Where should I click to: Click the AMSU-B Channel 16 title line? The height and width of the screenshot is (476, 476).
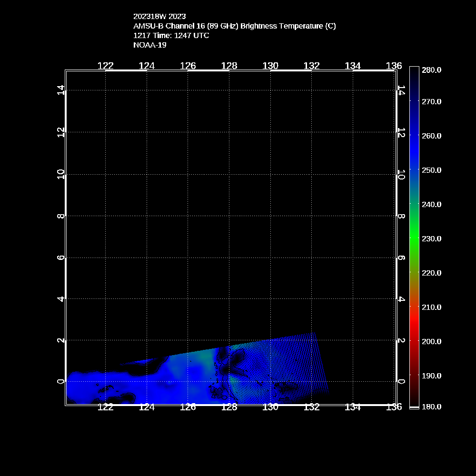tap(234, 26)
